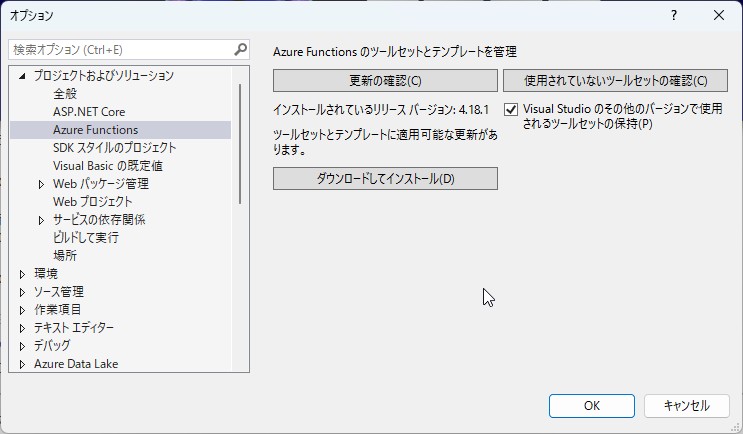Select 環境 category label

[46, 274]
